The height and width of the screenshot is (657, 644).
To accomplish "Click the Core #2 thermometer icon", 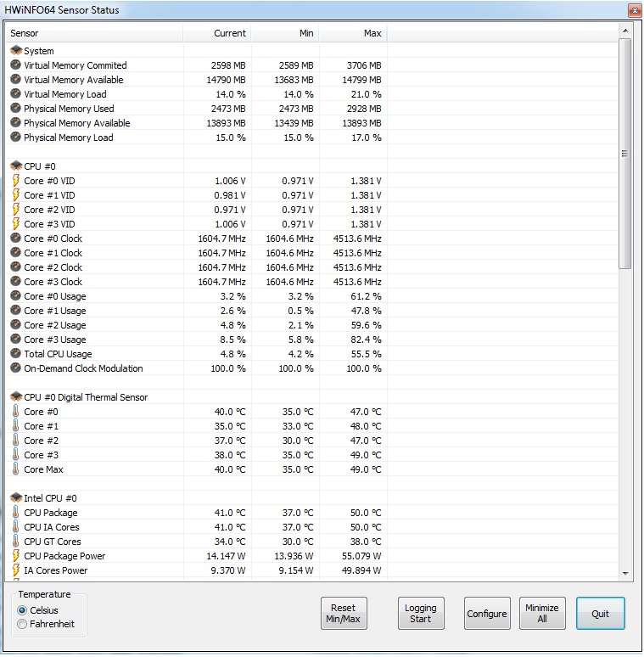I will coord(15,441).
